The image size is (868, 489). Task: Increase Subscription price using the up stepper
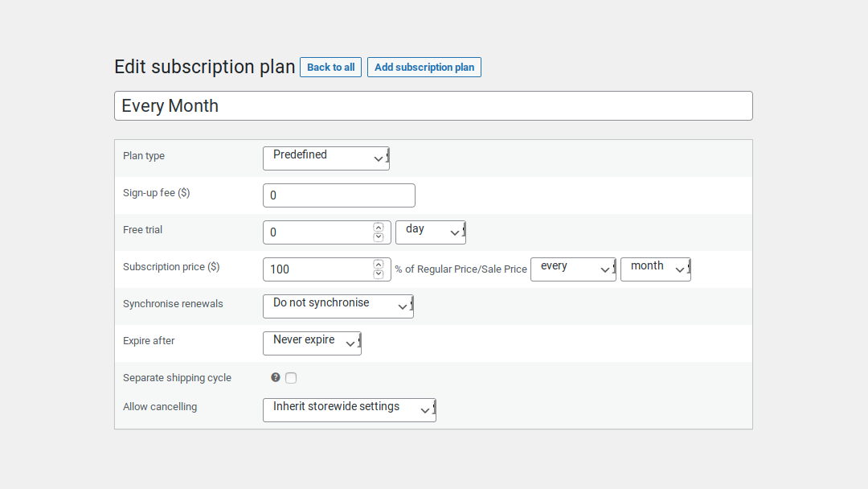378,265
